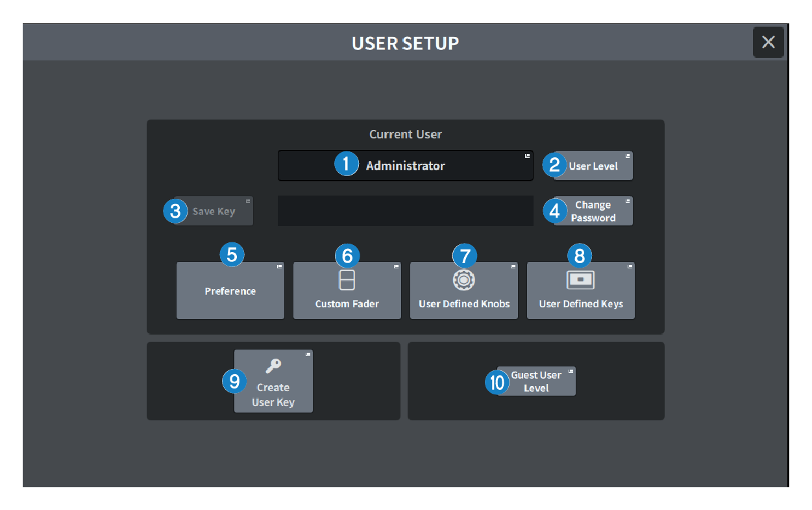Click the "Create User Key" text label

pos(273,395)
